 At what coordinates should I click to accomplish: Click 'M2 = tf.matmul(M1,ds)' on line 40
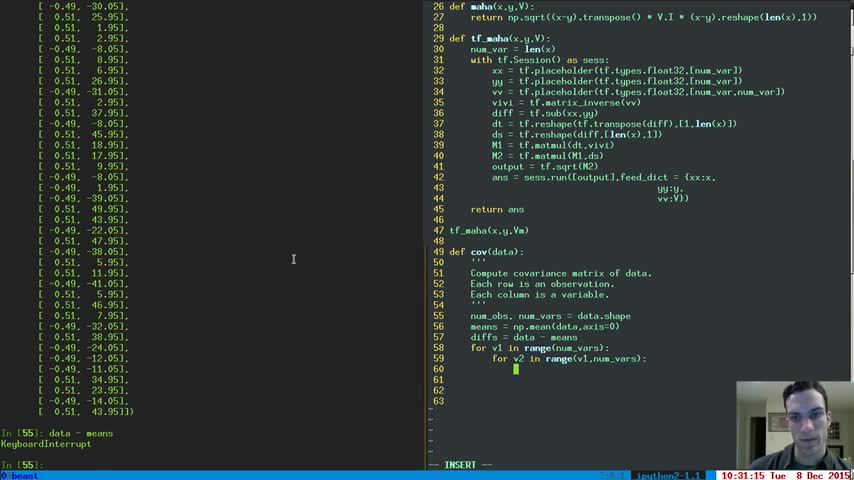(548, 156)
